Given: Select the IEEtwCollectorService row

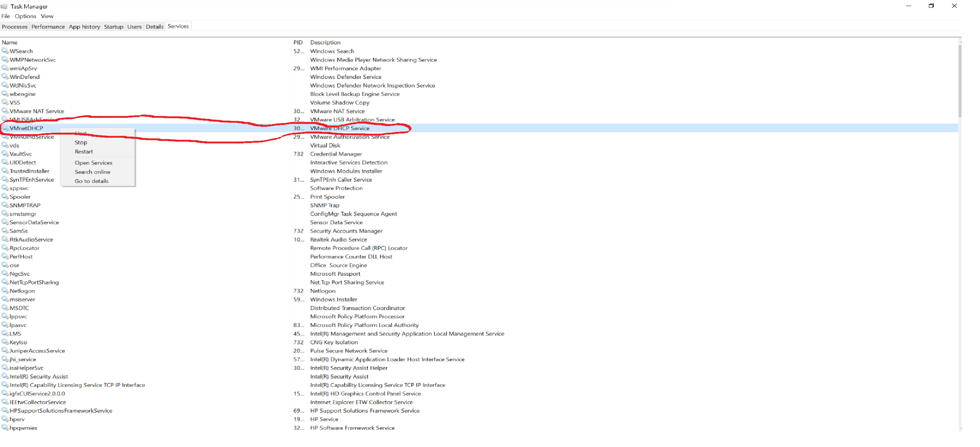Looking at the screenshot, I should tap(479, 402).
